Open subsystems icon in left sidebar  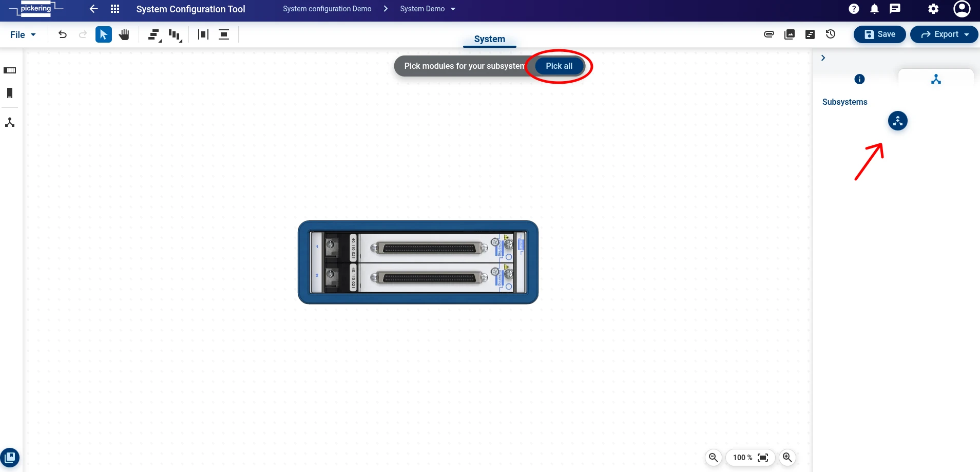[10, 122]
